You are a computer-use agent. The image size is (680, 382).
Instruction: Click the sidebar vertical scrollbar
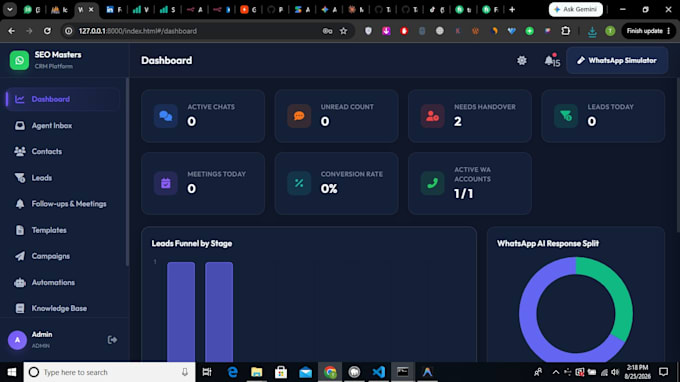click(127, 172)
